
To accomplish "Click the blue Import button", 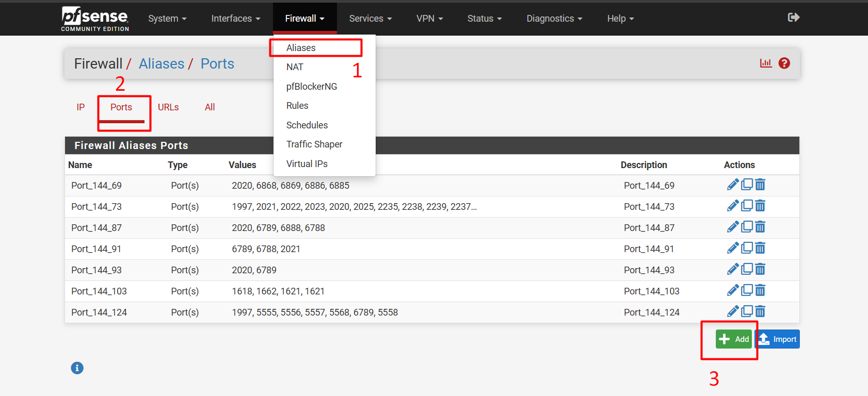I will pos(778,339).
